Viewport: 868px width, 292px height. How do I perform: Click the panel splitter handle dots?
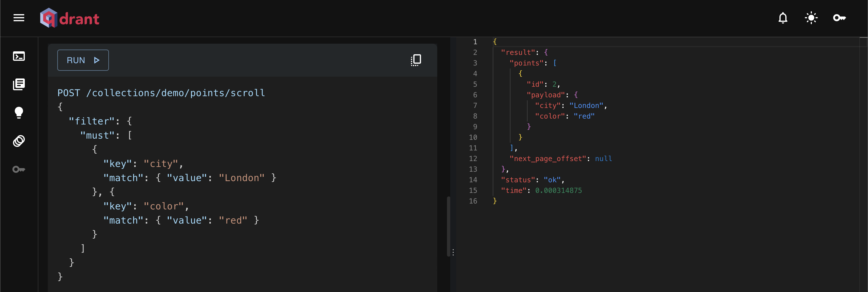(x=453, y=252)
